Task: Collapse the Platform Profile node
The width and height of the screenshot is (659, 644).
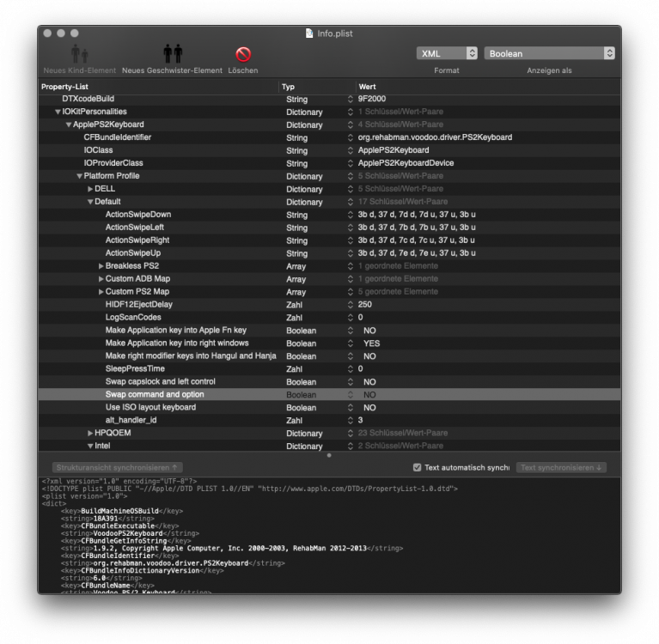Action: coord(79,176)
